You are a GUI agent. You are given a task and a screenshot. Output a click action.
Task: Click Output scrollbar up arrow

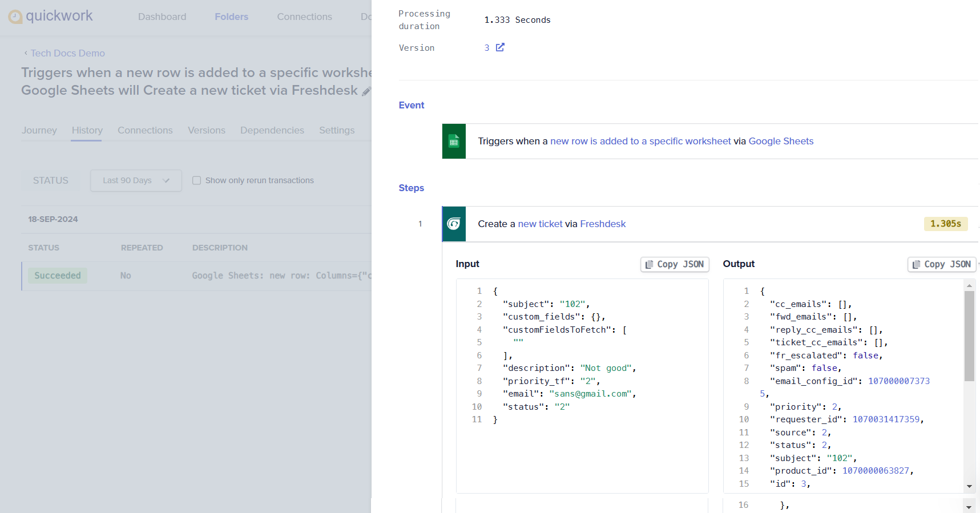point(969,285)
